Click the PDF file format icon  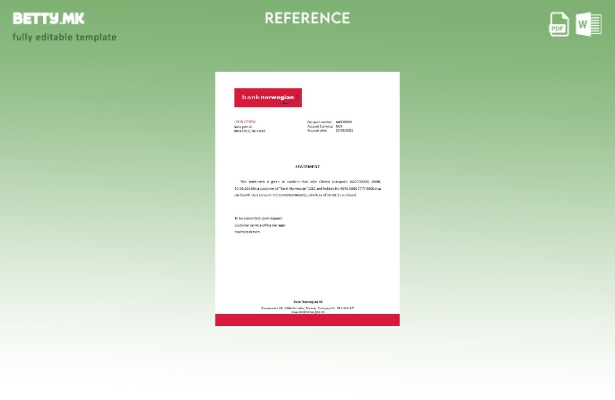[x=559, y=24]
